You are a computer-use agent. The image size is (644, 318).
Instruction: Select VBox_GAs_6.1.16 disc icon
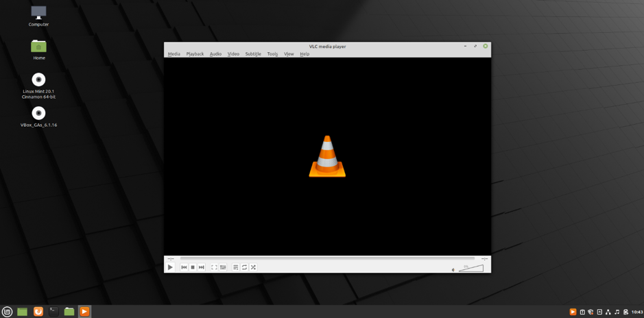pos(38,117)
